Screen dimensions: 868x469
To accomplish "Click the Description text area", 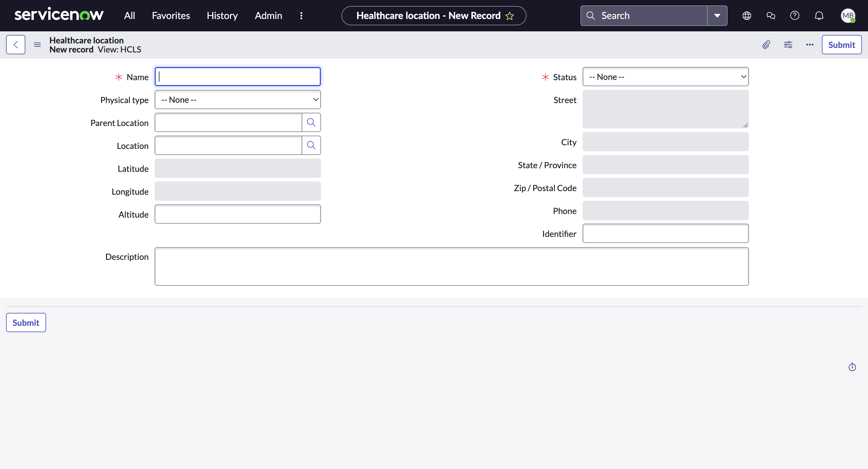I will click(451, 266).
